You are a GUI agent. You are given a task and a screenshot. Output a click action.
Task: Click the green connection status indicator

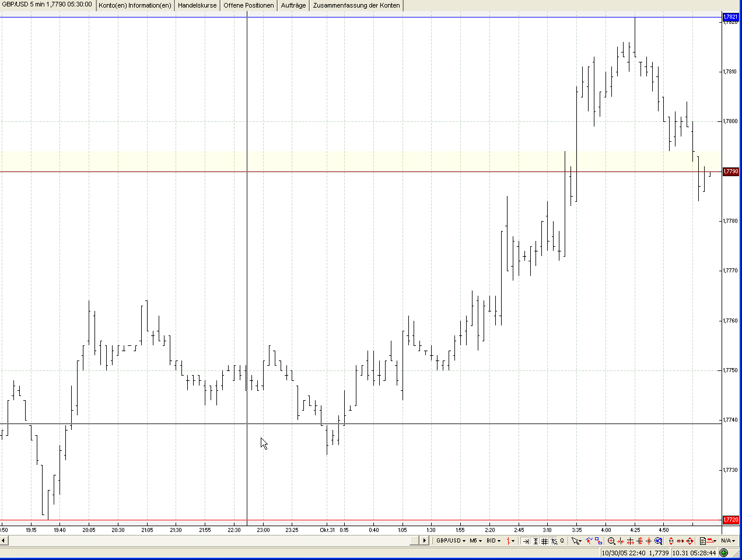tap(724, 552)
